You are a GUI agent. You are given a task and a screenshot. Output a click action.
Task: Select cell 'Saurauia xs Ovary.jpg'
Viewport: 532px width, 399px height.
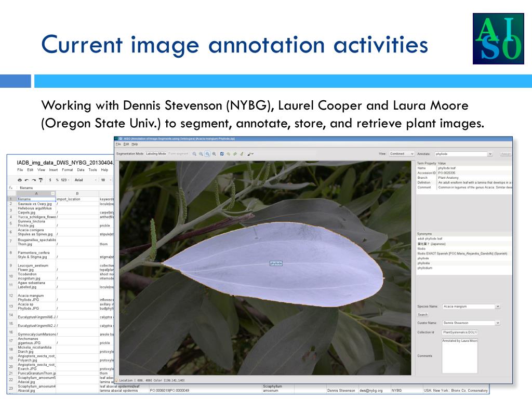(36, 204)
